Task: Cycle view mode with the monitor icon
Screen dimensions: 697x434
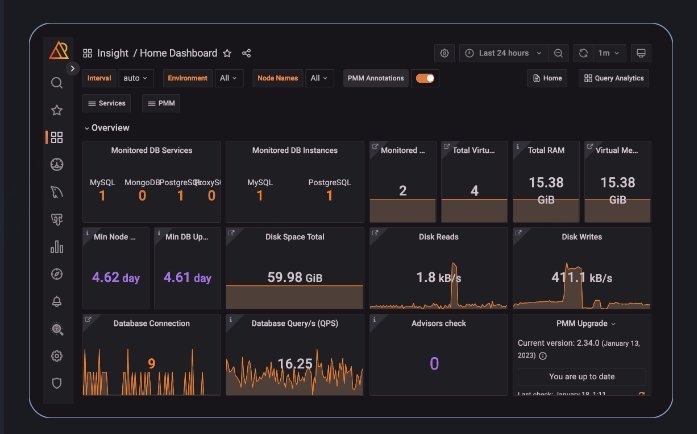Action: tap(641, 53)
